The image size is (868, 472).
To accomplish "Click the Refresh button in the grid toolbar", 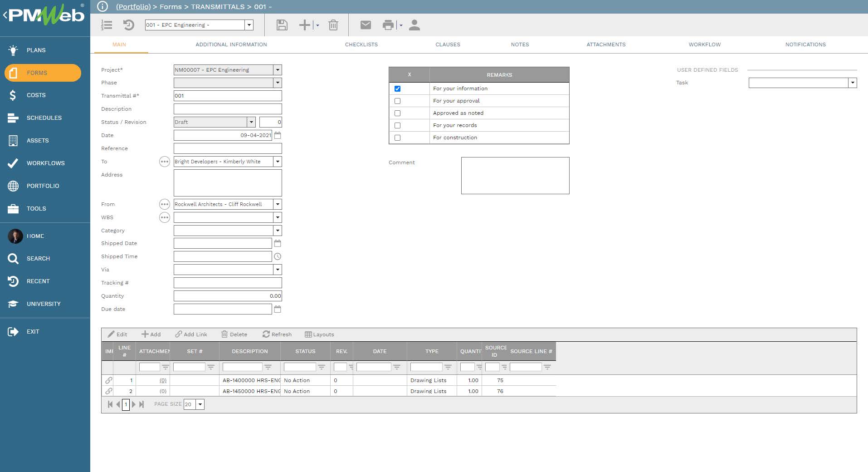I will pyautogui.click(x=277, y=334).
